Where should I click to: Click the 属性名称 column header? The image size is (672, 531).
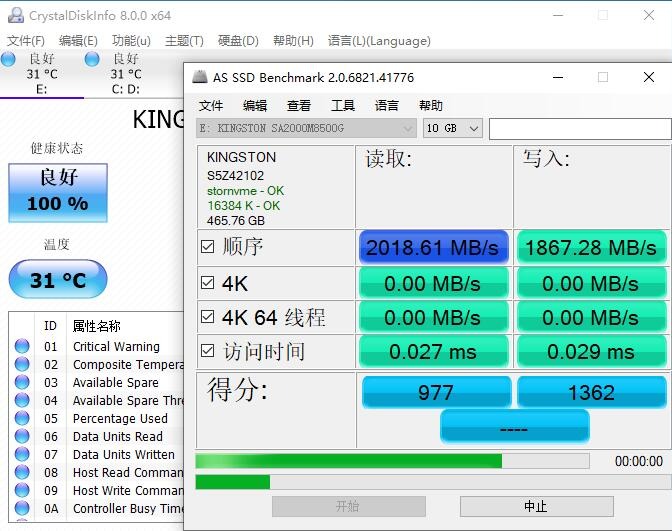click(x=97, y=326)
